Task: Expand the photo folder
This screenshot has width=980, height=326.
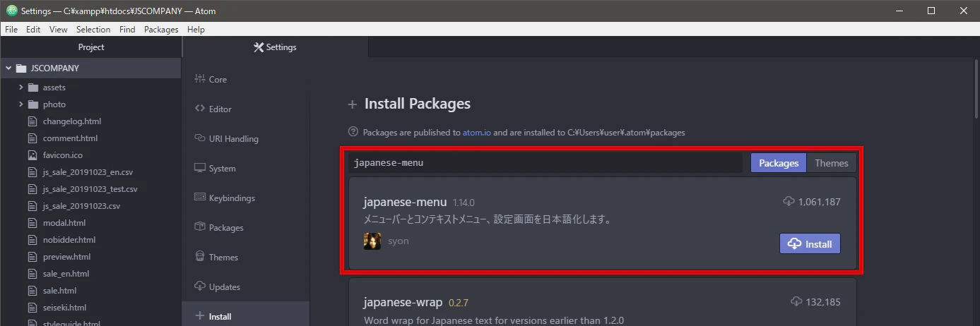Action: pos(21,104)
